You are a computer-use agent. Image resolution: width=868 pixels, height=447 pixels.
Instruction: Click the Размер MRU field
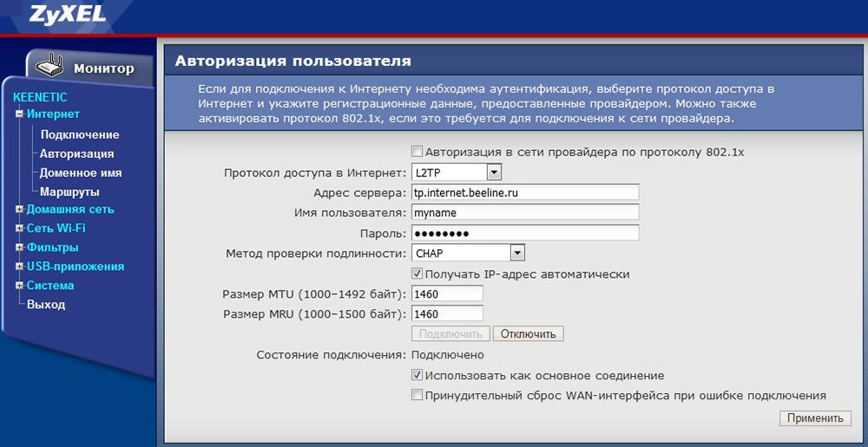click(447, 313)
